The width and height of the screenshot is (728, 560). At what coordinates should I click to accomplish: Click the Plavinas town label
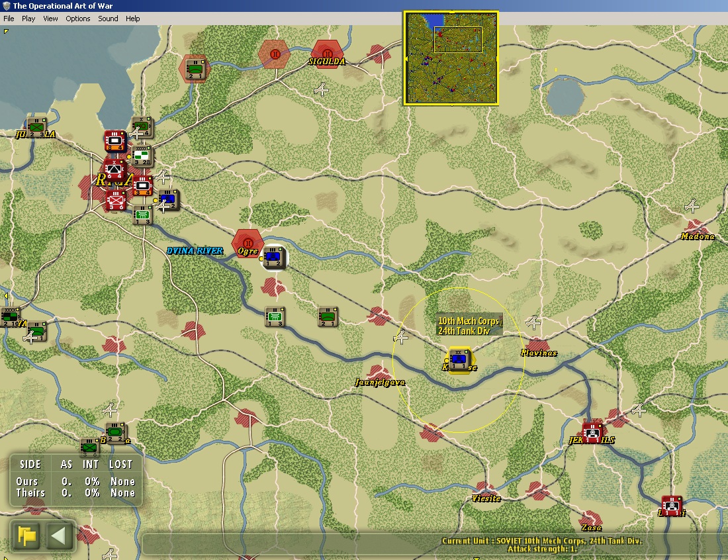(x=539, y=353)
